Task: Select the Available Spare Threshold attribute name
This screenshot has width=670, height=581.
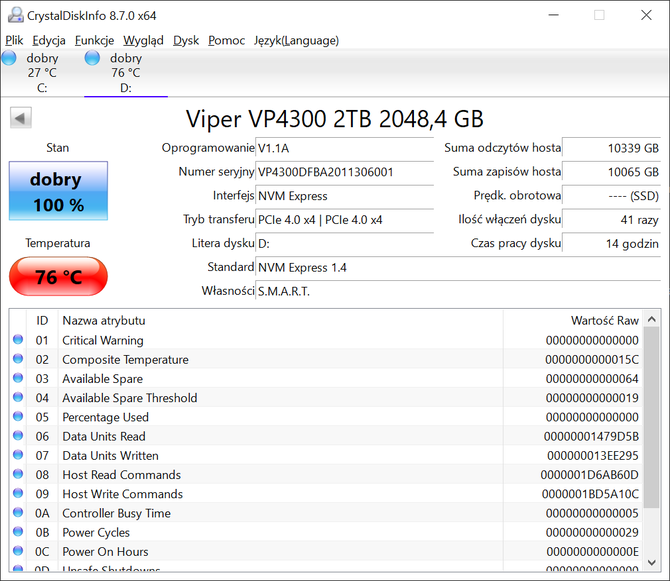Action: click(130, 398)
